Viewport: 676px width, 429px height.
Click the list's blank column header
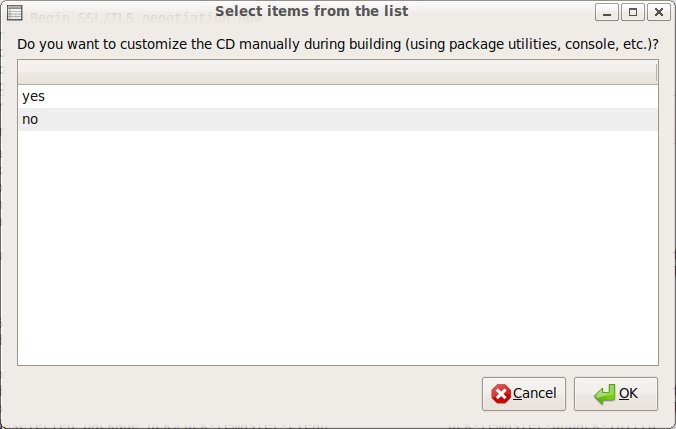pyautogui.click(x=337, y=73)
